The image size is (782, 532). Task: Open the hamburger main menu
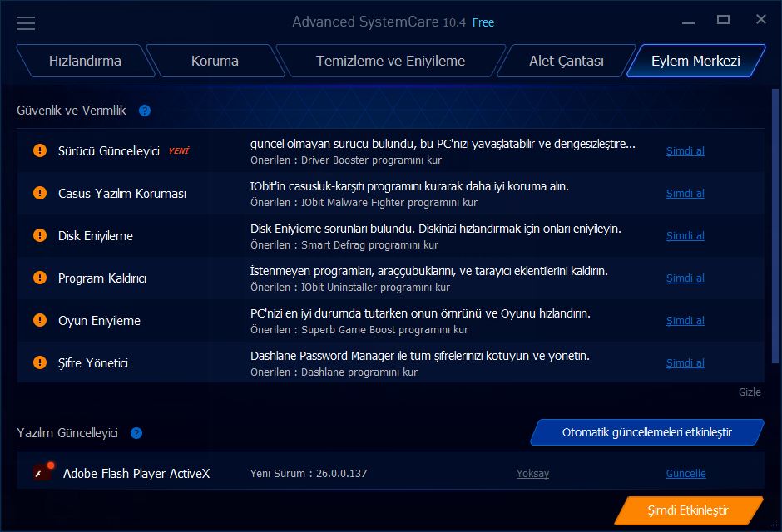click(x=26, y=23)
